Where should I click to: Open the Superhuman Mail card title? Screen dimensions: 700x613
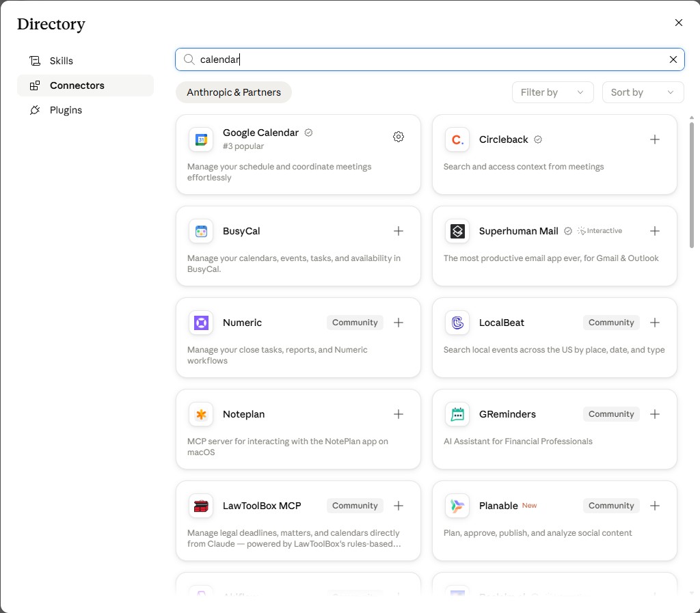point(518,231)
